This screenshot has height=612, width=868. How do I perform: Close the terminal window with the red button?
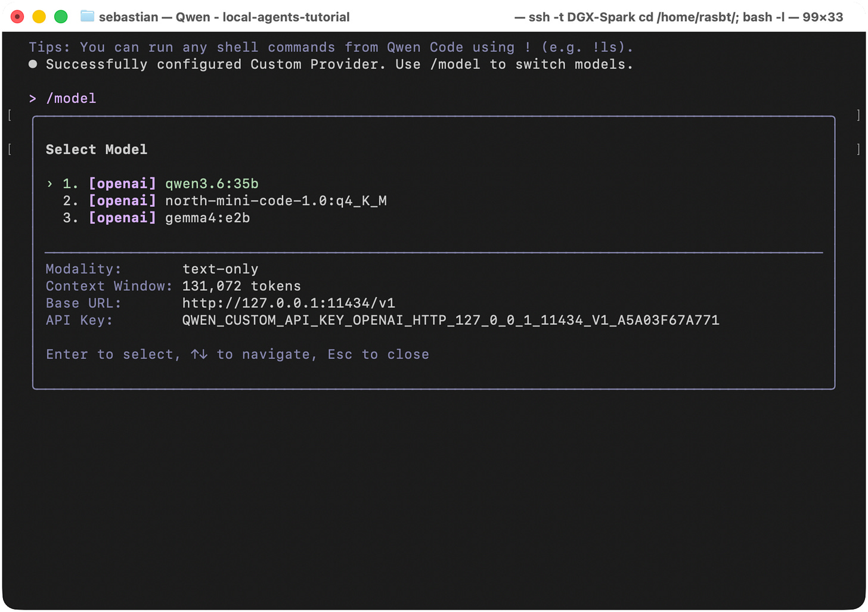click(x=17, y=17)
